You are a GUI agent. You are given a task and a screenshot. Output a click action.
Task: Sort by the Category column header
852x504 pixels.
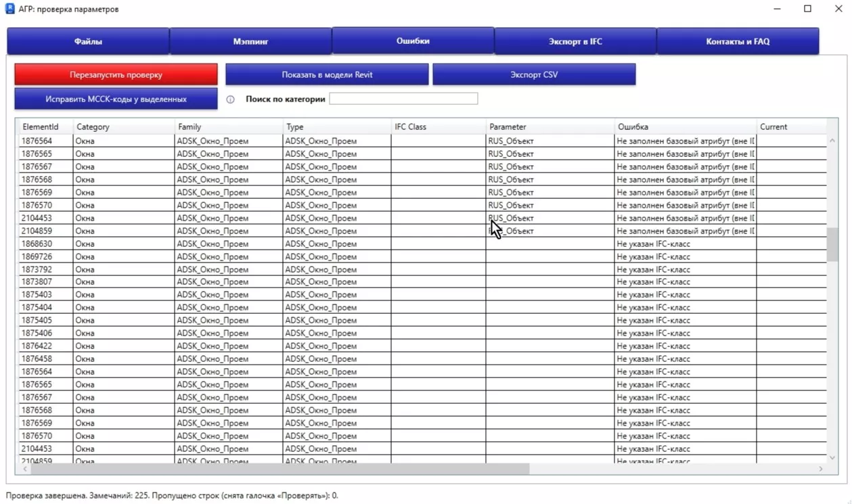coord(124,127)
